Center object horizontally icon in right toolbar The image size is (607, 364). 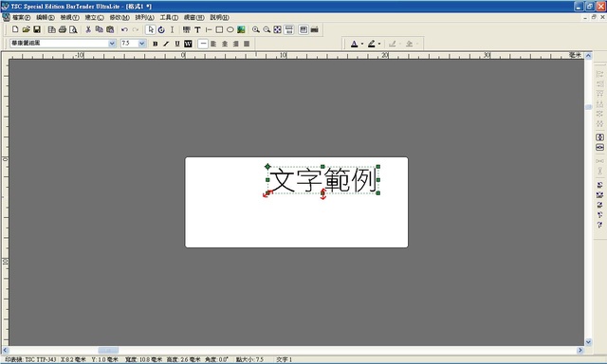(x=599, y=147)
